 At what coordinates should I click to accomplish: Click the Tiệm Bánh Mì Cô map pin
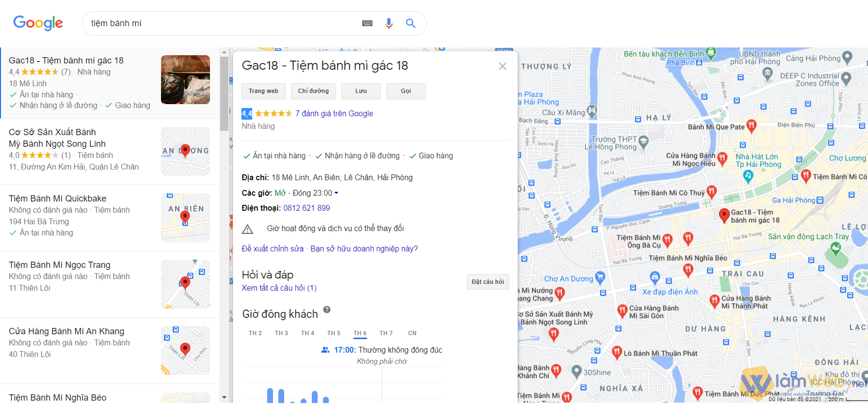[805, 175]
